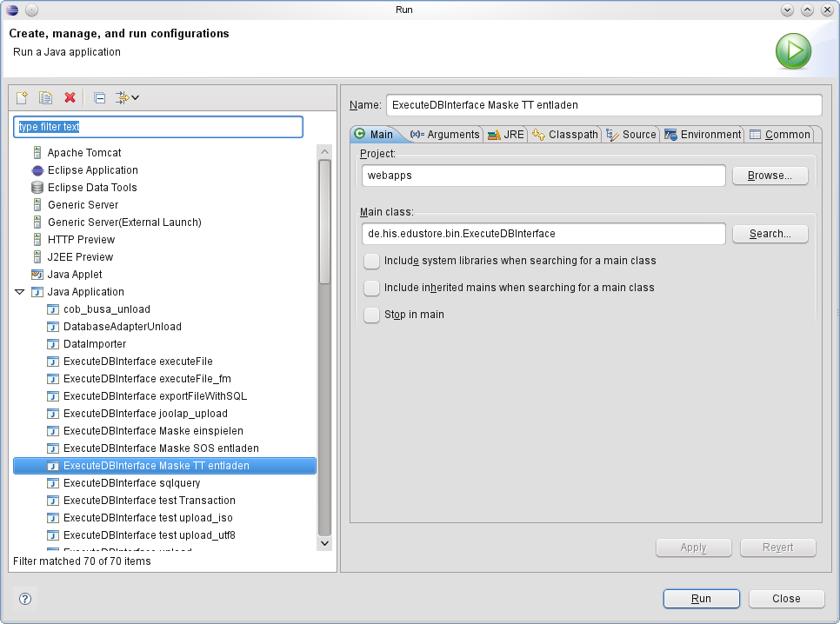The image size is (840, 624).
Task: Click the Close button
Action: pos(786,598)
